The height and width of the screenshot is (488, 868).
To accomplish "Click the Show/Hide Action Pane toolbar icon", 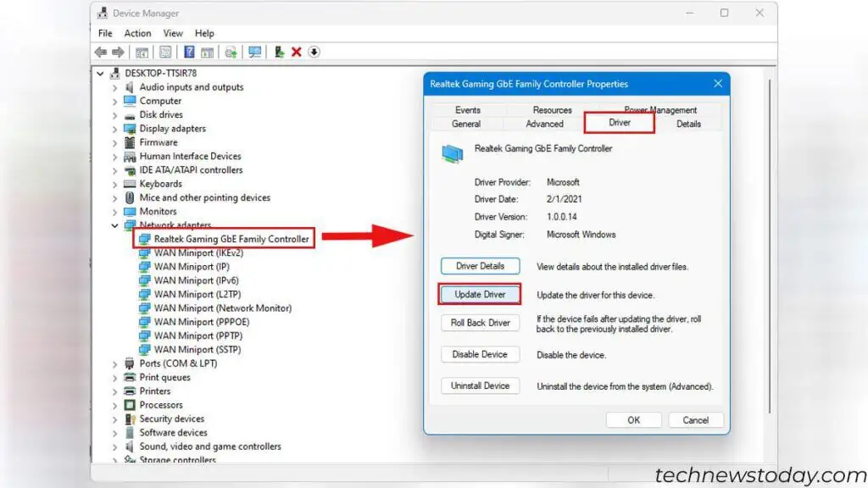I will click(207, 52).
